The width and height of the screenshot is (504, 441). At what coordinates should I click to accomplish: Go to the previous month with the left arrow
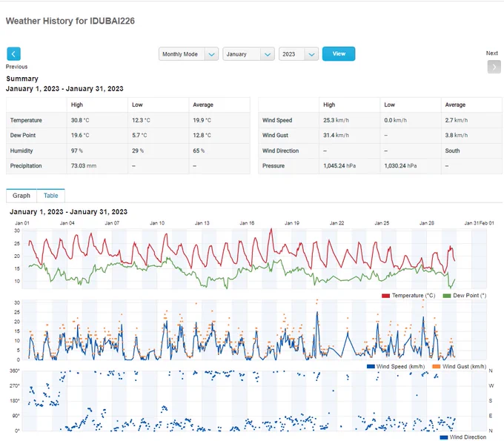click(x=13, y=53)
